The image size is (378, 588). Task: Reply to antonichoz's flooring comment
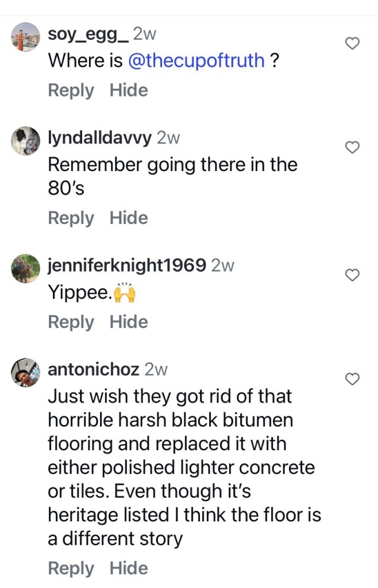(71, 568)
